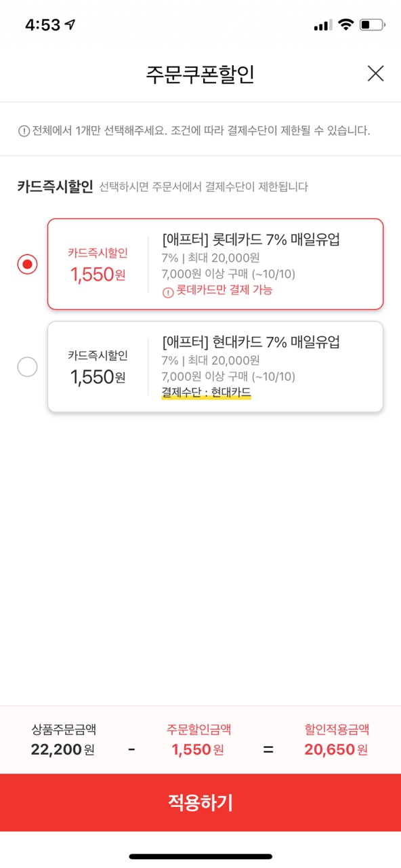Tap the 롯데카드 7% 매일유업 coupon card

215,264
